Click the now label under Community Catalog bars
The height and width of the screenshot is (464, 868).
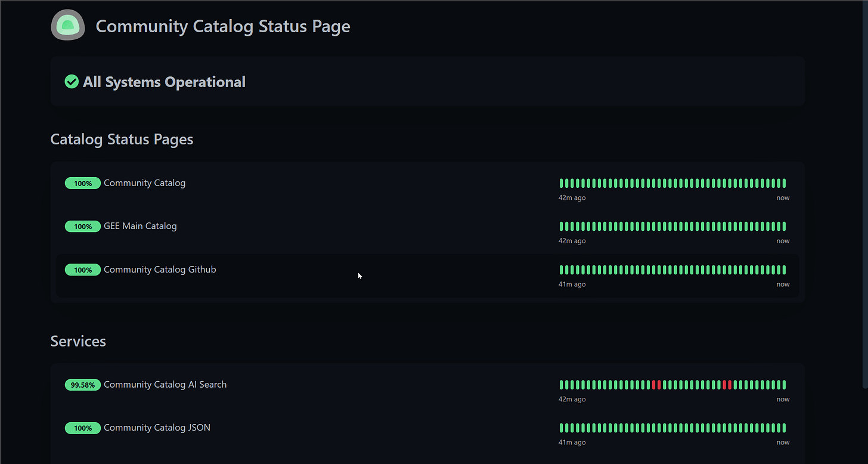pyautogui.click(x=783, y=197)
